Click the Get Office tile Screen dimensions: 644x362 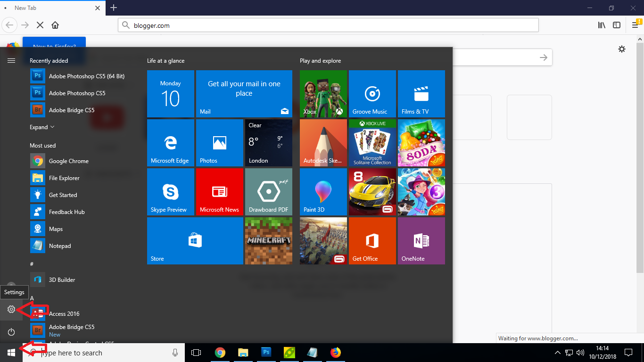click(372, 241)
